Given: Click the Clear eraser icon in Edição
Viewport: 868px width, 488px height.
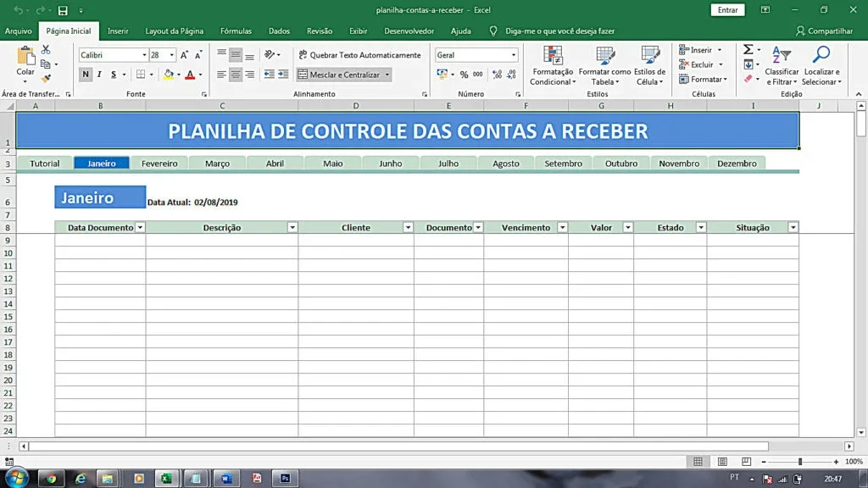Looking at the screenshot, I should [748, 79].
